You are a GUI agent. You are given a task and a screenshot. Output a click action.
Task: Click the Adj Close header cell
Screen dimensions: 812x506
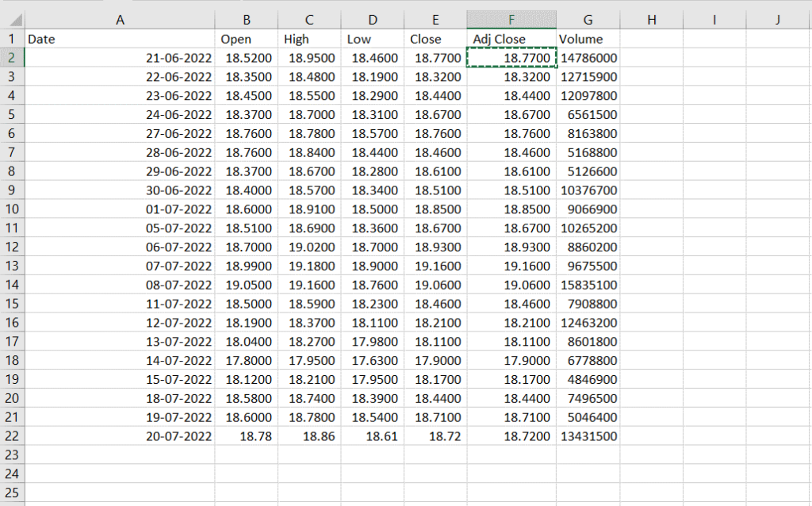[511, 39]
